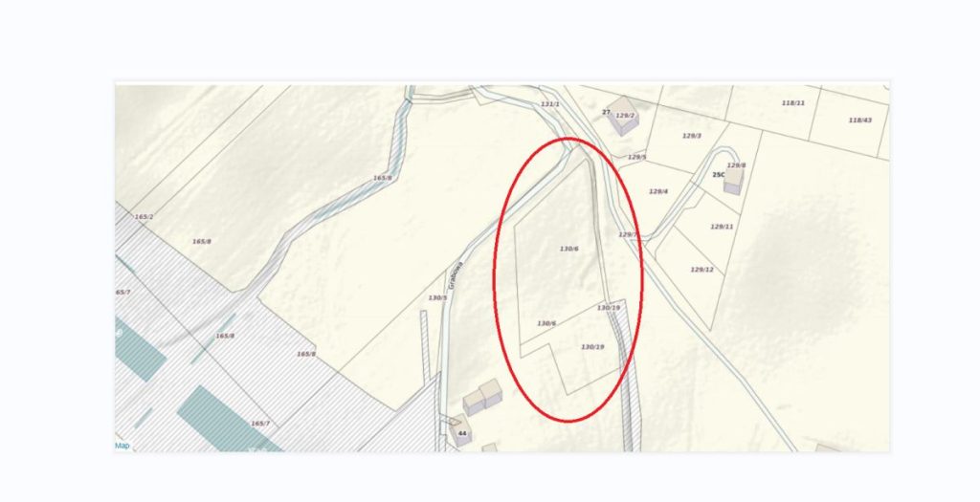Select building 25C on the map
980x502 pixels.
[734, 179]
